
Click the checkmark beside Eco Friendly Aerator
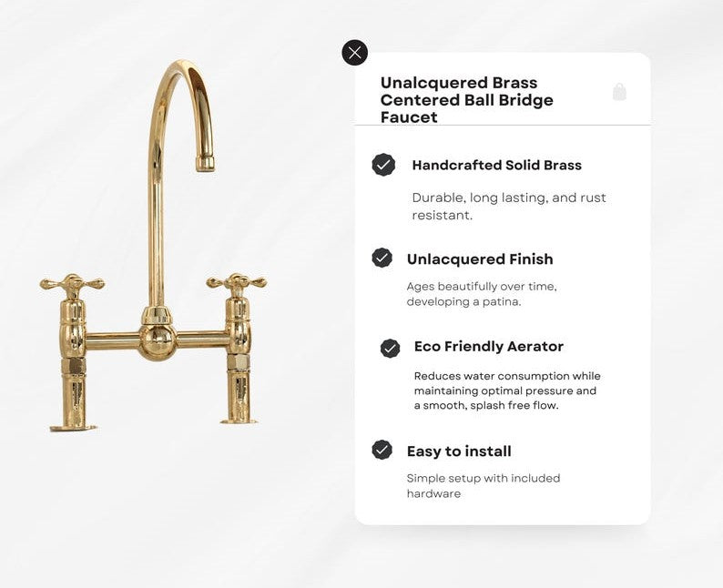[390, 349]
